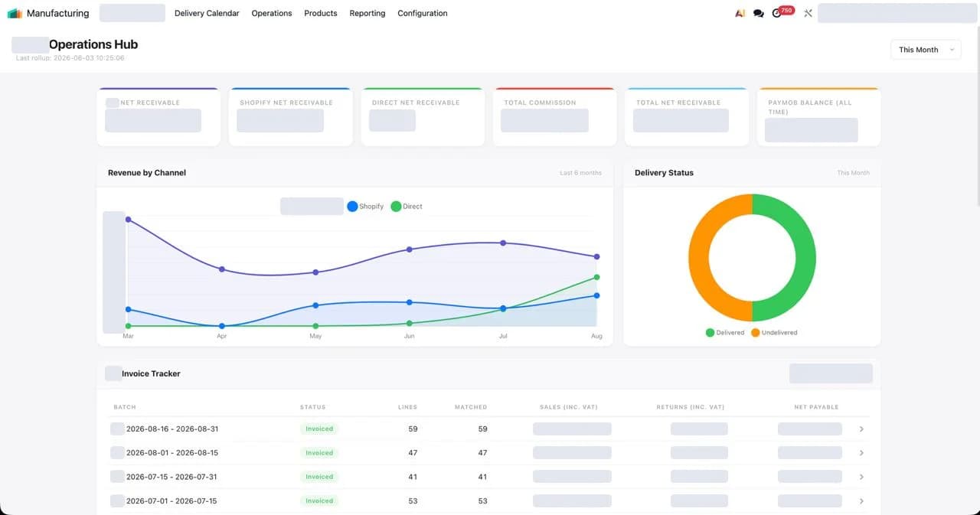Click the STATUS column header
This screenshot has width=980, height=515.
(312, 407)
